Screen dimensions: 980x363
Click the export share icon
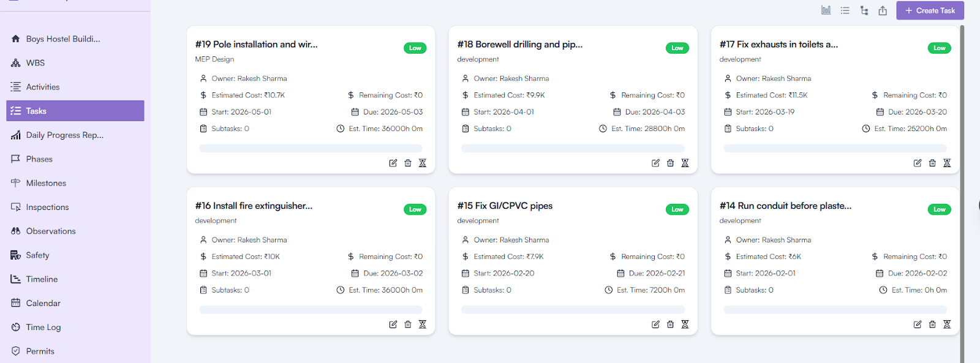883,10
